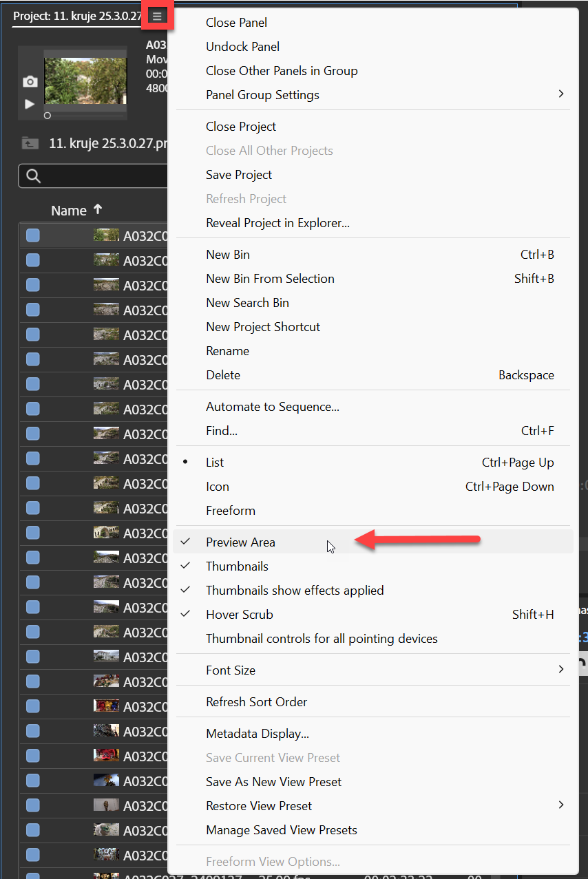Switch to Icon view mode
The image size is (588, 879).
(217, 486)
